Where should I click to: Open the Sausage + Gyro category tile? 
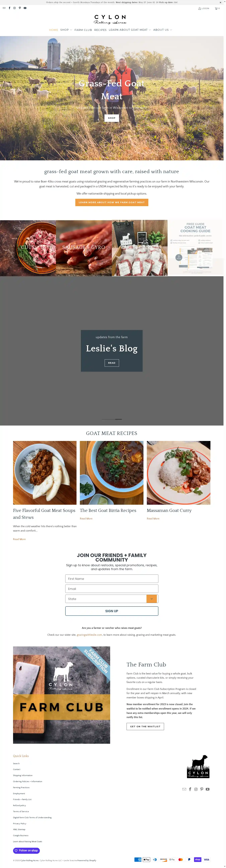pyautogui.click(x=84, y=248)
